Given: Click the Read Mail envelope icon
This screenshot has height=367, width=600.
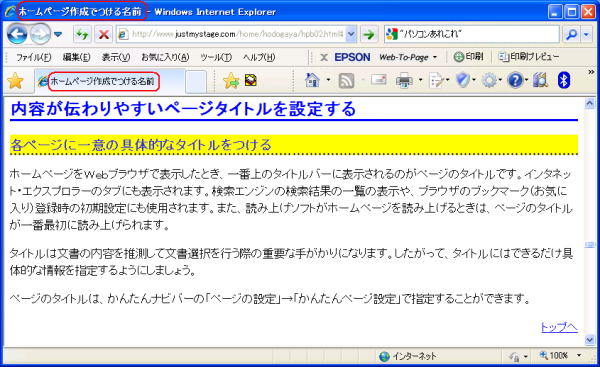Looking at the screenshot, I should [x=378, y=80].
